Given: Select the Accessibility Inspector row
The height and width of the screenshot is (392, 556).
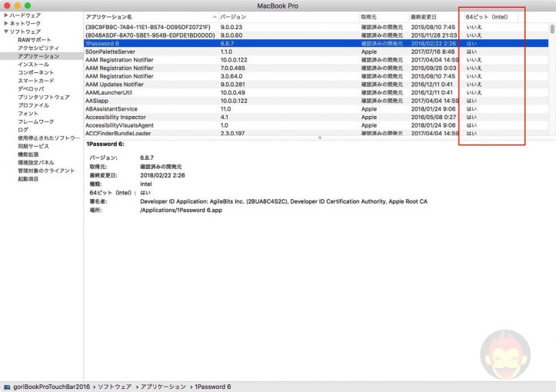Looking at the screenshot, I should pyautogui.click(x=316, y=117).
